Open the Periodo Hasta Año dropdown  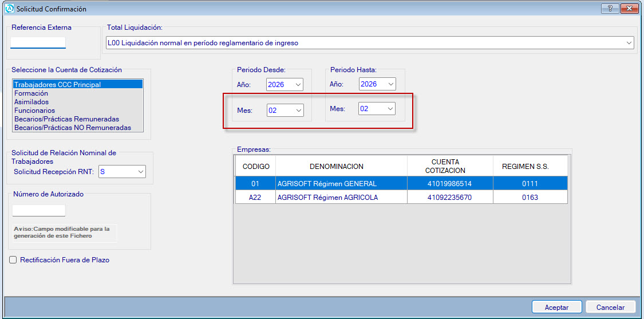tap(390, 84)
